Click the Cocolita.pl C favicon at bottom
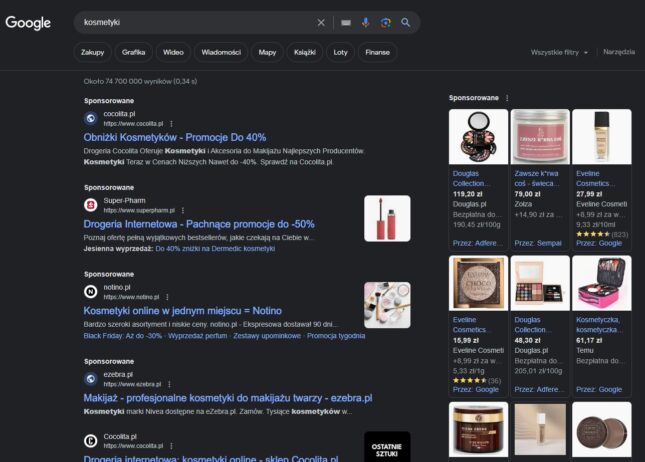The height and width of the screenshot is (462, 645). (90, 441)
